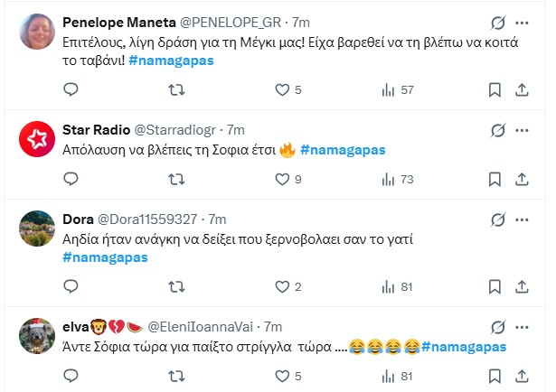Like Dora's tweet
Image resolution: width=556 pixels, height=392 pixels.
pos(282,286)
